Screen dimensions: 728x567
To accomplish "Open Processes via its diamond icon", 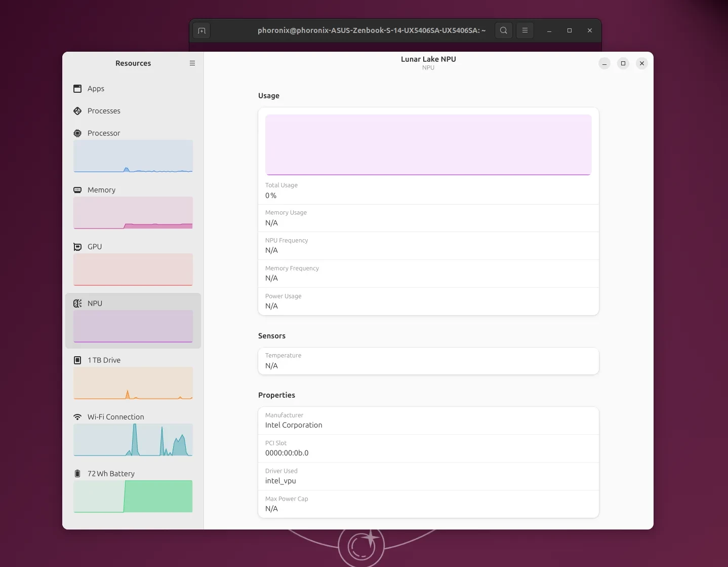I will coord(77,111).
